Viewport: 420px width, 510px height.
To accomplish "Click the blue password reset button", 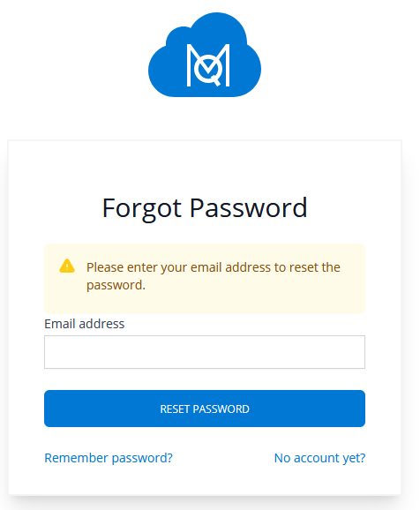I will pos(205,409).
